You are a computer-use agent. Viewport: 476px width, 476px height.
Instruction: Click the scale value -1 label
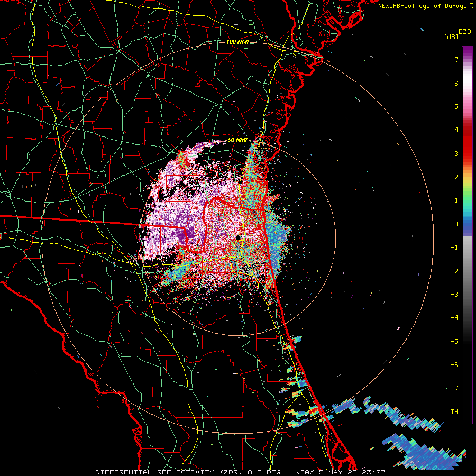[x=454, y=248]
